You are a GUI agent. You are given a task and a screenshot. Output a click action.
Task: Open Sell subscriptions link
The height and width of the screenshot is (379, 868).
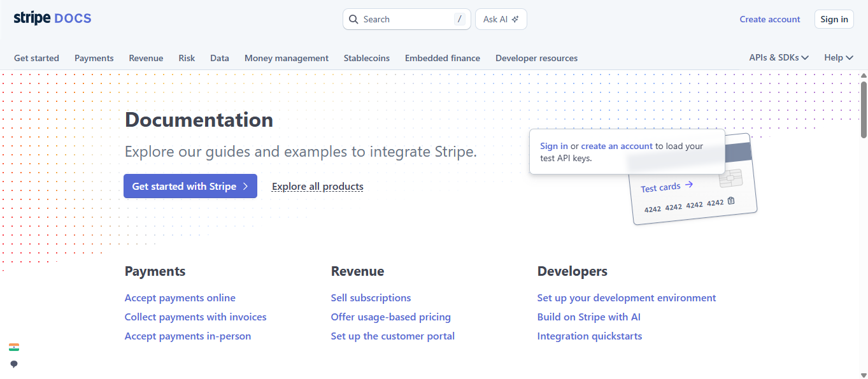pyautogui.click(x=371, y=298)
